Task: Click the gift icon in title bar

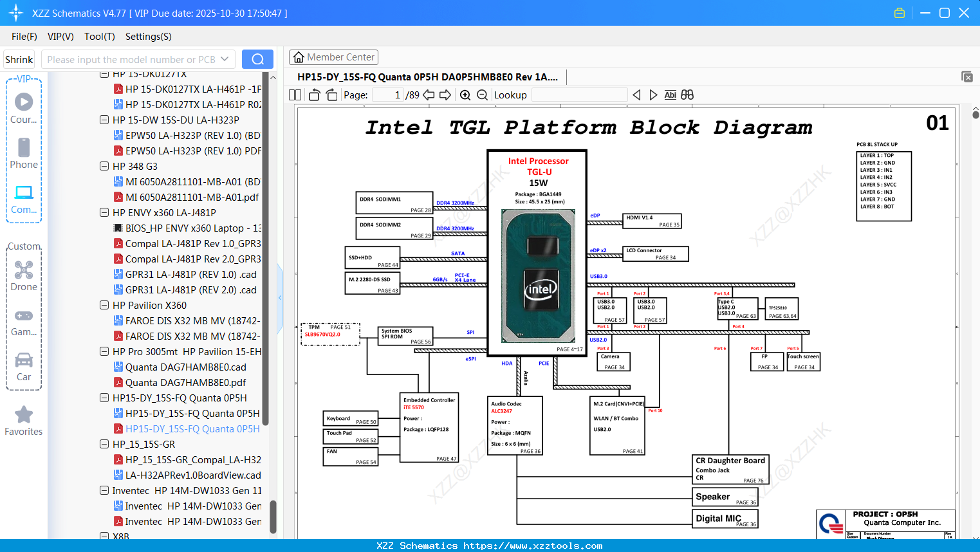Action: pyautogui.click(x=900, y=13)
